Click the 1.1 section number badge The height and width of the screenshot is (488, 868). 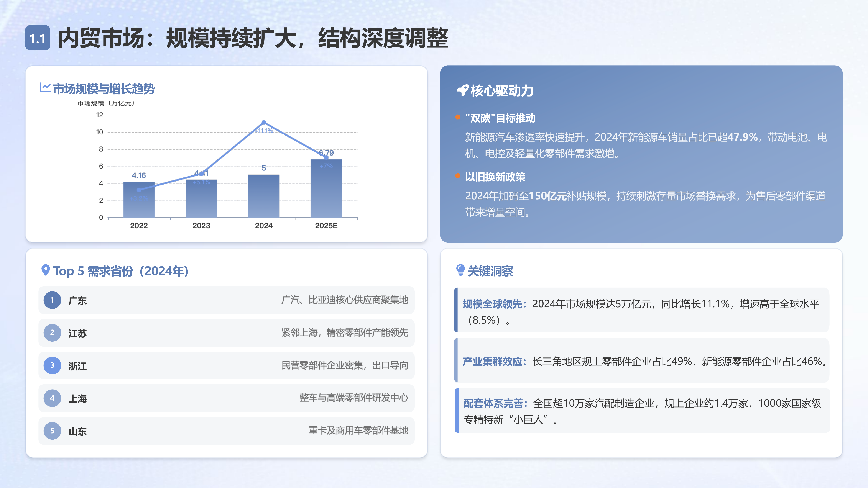(38, 38)
